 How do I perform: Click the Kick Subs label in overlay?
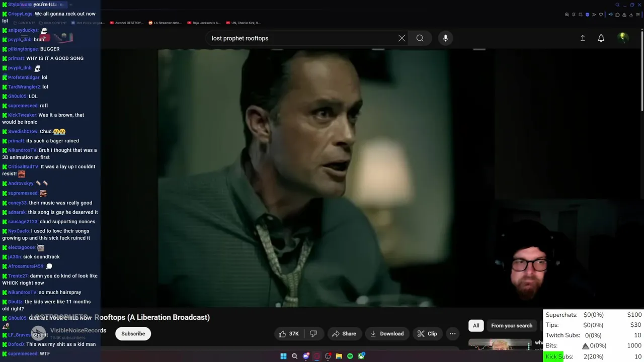559,356
